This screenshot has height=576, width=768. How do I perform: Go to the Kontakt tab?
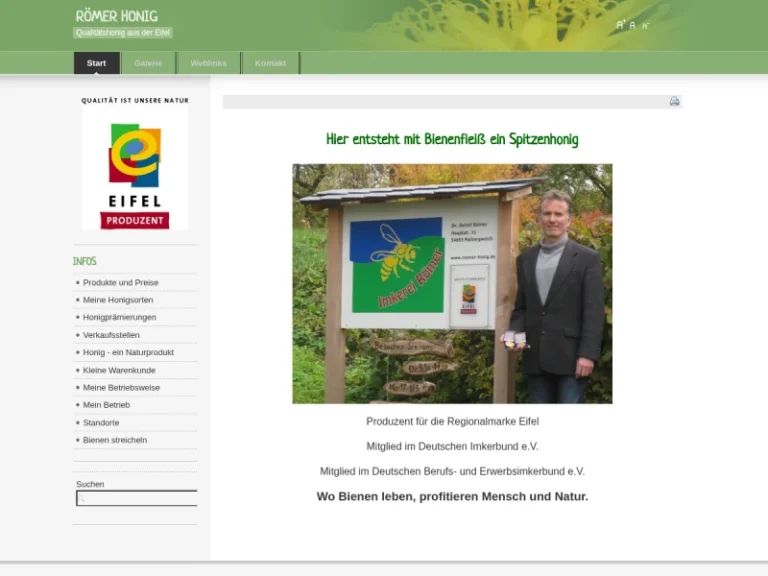point(270,63)
